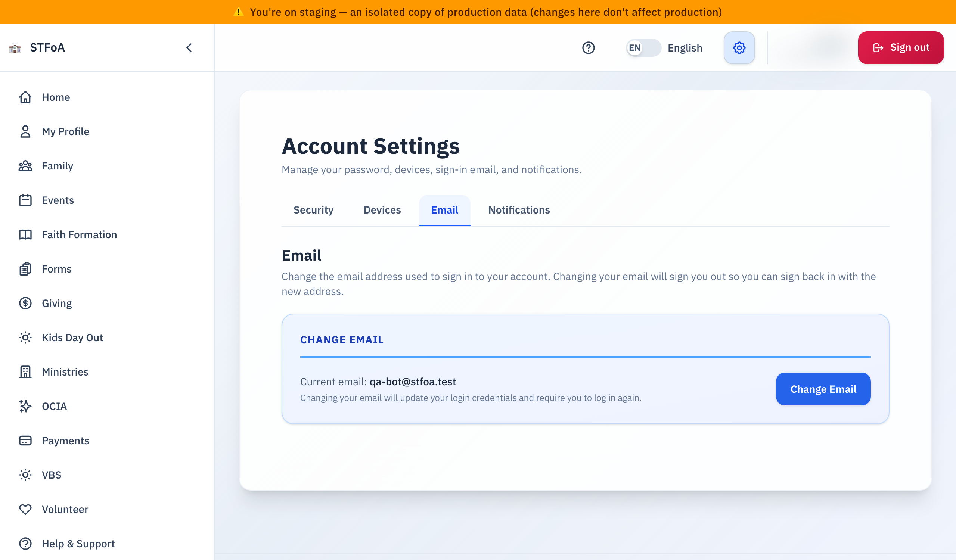Click the CHANGE EMAIL section heading

tap(342, 340)
